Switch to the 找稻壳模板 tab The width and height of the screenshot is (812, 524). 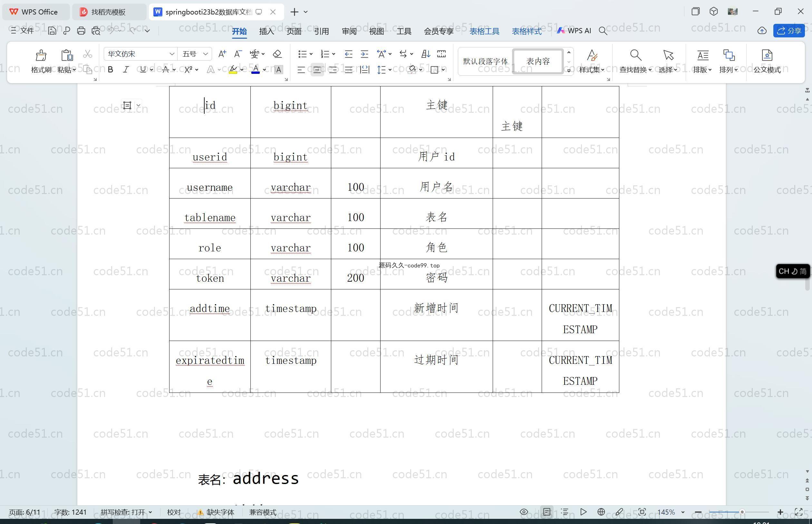pyautogui.click(x=109, y=12)
